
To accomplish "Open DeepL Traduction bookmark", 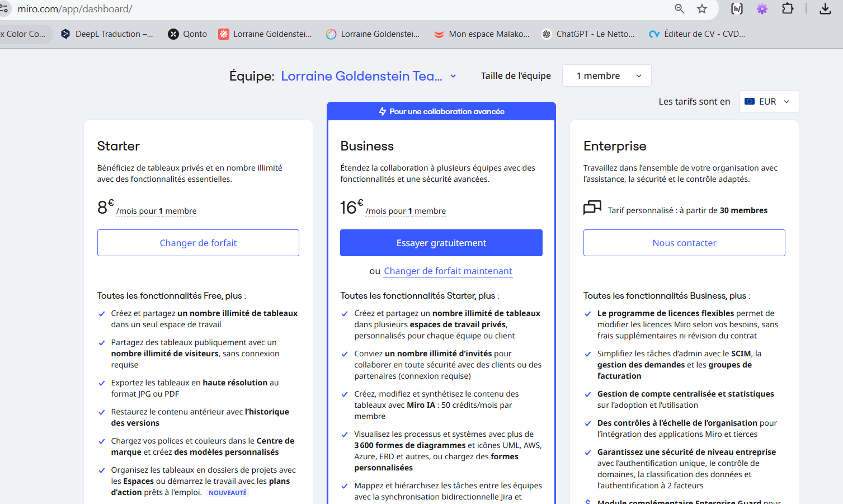I will pos(107,34).
